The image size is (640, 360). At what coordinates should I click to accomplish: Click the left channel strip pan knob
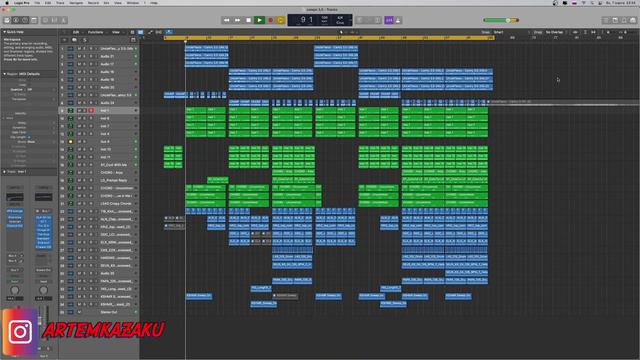(15, 290)
